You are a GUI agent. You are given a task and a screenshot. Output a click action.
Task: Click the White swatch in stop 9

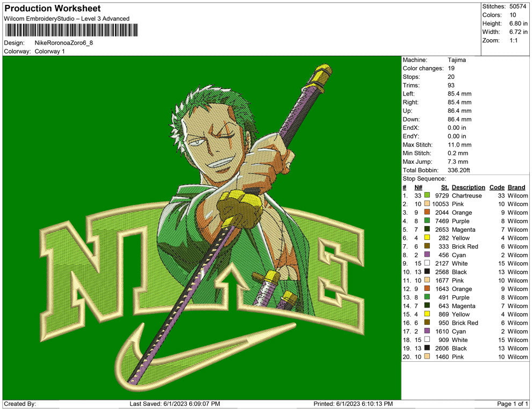pos(427,264)
